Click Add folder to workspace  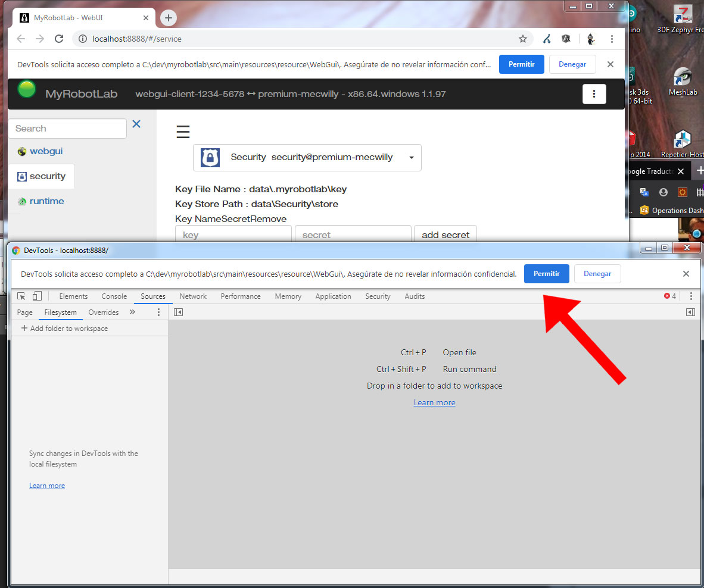coord(65,329)
